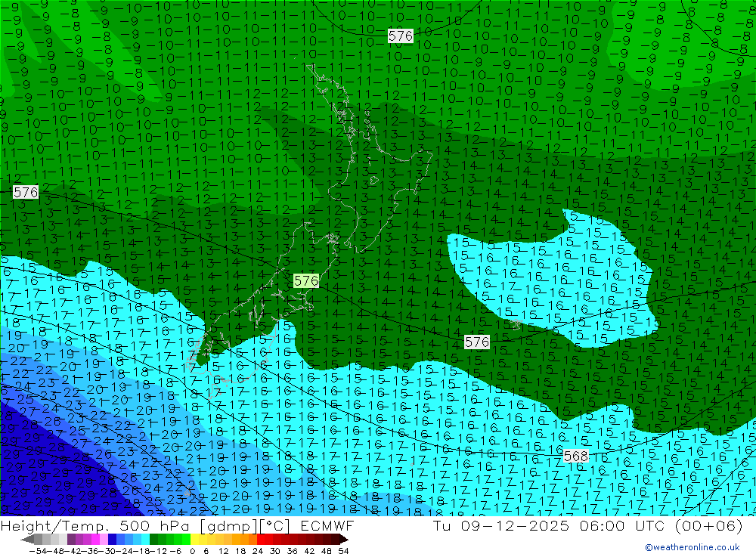This screenshot has width=756, height=554.
Task: Pick the bright red swatch at 24 on legend
Action: click(x=261, y=540)
